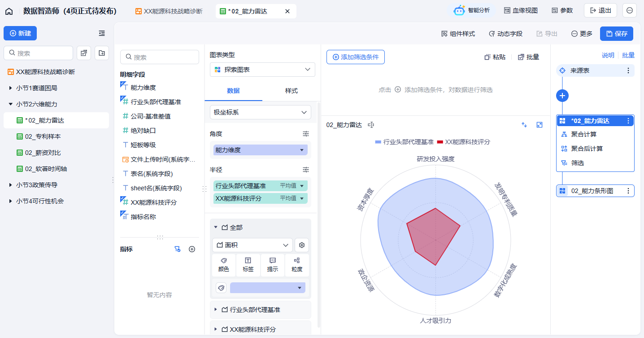The height and width of the screenshot is (338, 644).
Task: Open the 更多 toolbar menu
Action: point(582,34)
